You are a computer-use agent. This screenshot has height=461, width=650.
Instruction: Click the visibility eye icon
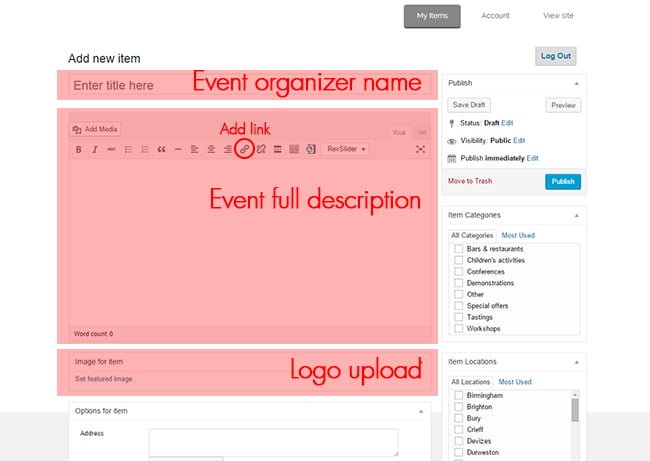coord(452,141)
